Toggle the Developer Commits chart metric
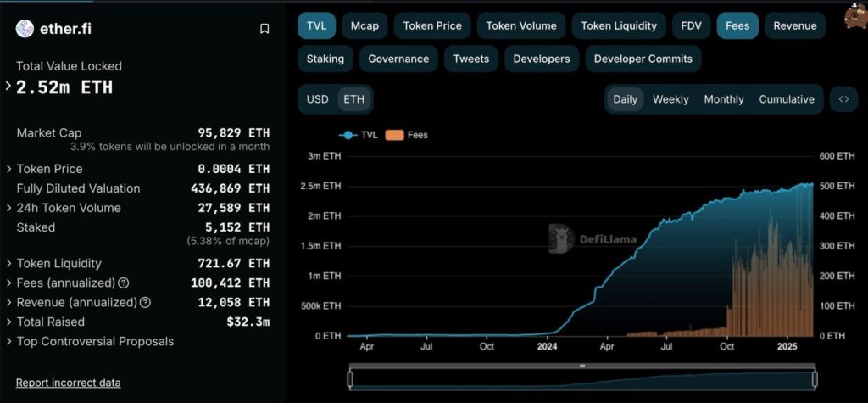Image resolution: width=868 pixels, height=403 pixels. (x=643, y=59)
